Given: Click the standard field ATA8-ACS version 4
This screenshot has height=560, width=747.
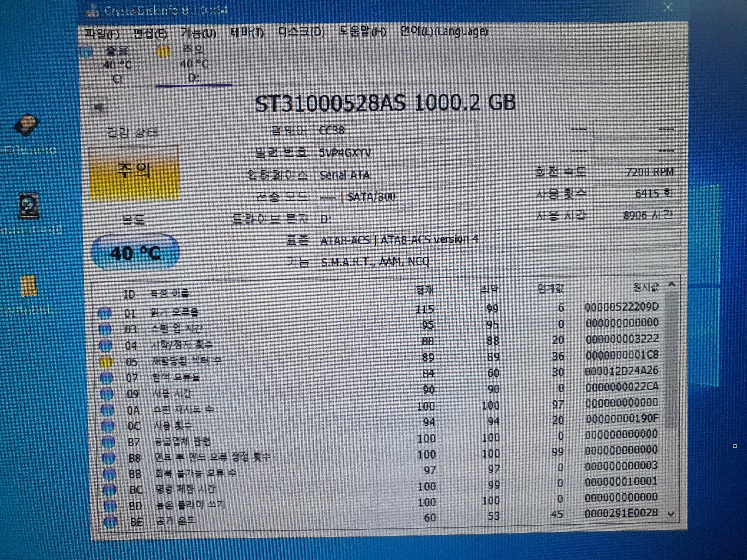Looking at the screenshot, I should [x=498, y=239].
